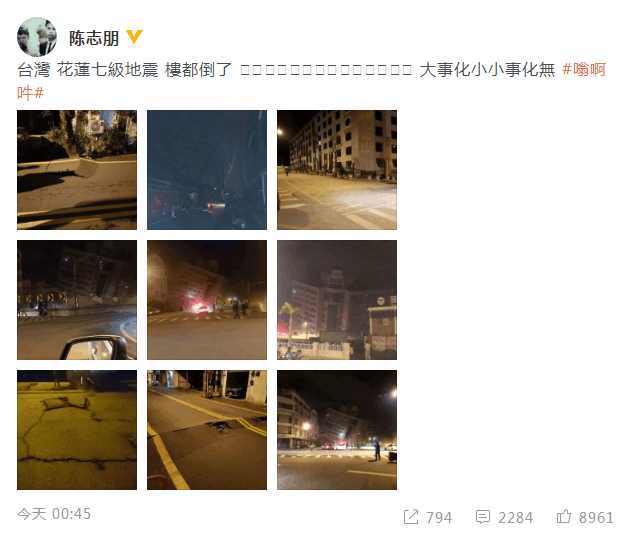This screenshot has height=538, width=625.
Task: Open the first thumbnail showing buckled road
Action: click(x=77, y=170)
